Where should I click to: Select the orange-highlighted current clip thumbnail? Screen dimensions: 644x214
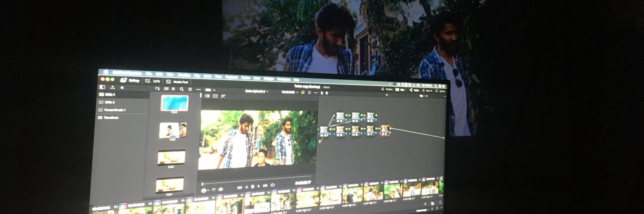click(230, 206)
